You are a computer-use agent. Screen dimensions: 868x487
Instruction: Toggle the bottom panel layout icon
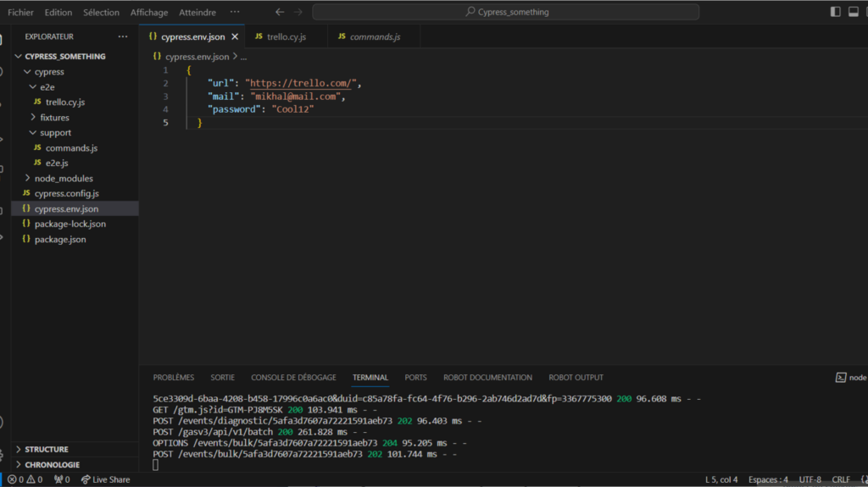(853, 12)
